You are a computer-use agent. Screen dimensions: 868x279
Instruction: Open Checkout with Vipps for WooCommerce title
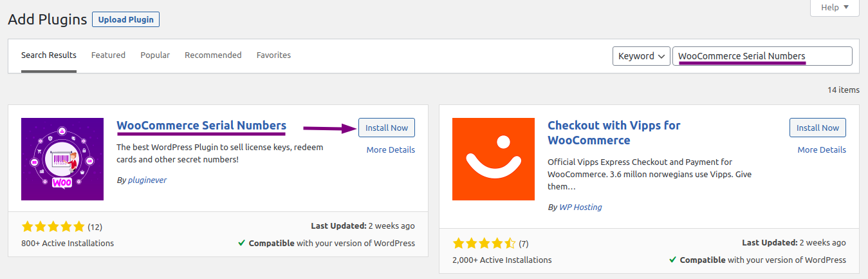614,133
